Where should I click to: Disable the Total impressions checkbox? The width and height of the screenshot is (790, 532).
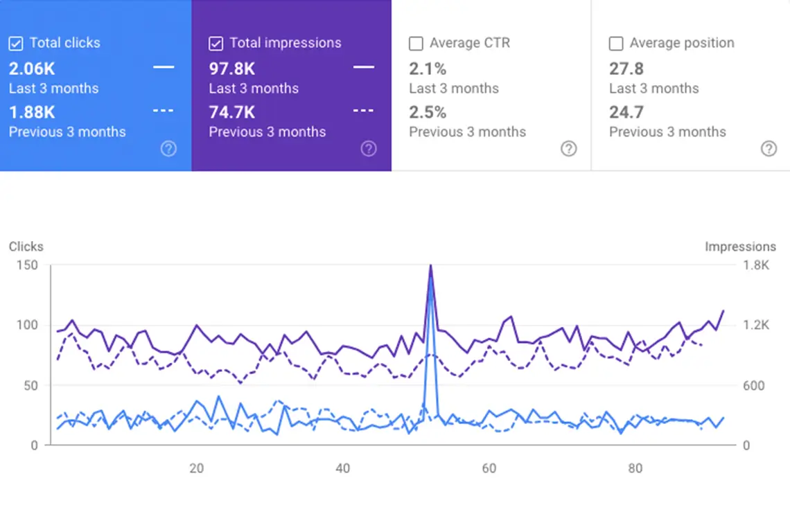pos(216,44)
